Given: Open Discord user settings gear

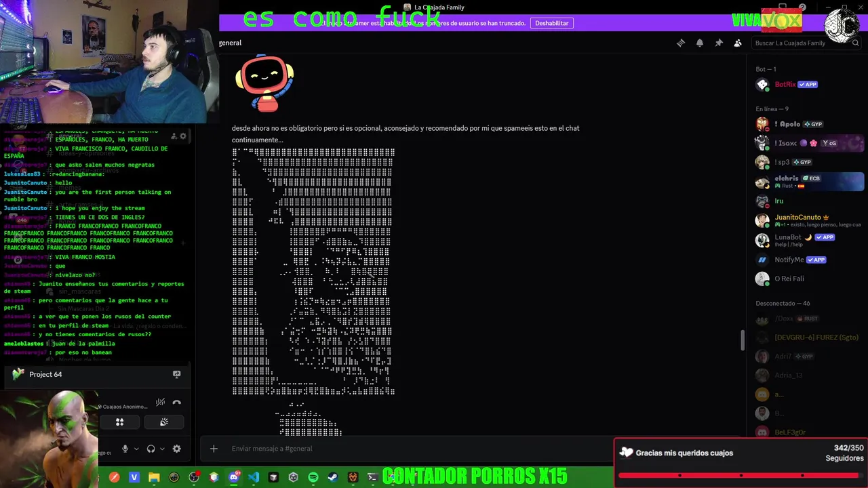Looking at the screenshot, I should click(x=177, y=449).
